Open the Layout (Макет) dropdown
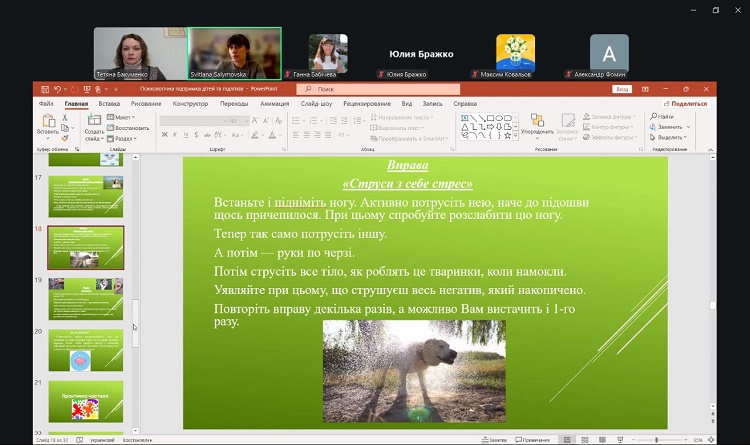750x445 pixels. (x=123, y=117)
